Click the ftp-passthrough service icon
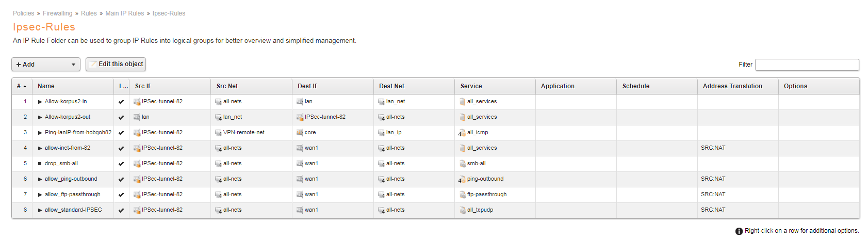This screenshot has height=238, width=868. point(463,195)
